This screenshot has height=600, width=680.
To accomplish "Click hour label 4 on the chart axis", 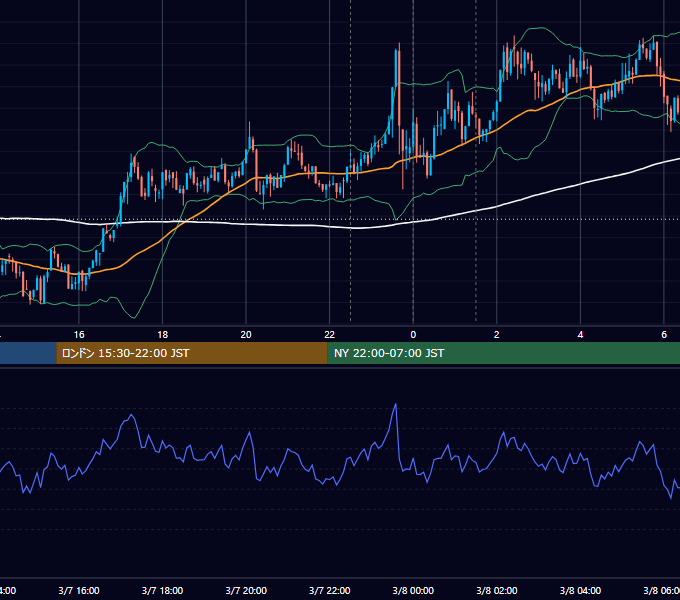I will coord(580,335).
